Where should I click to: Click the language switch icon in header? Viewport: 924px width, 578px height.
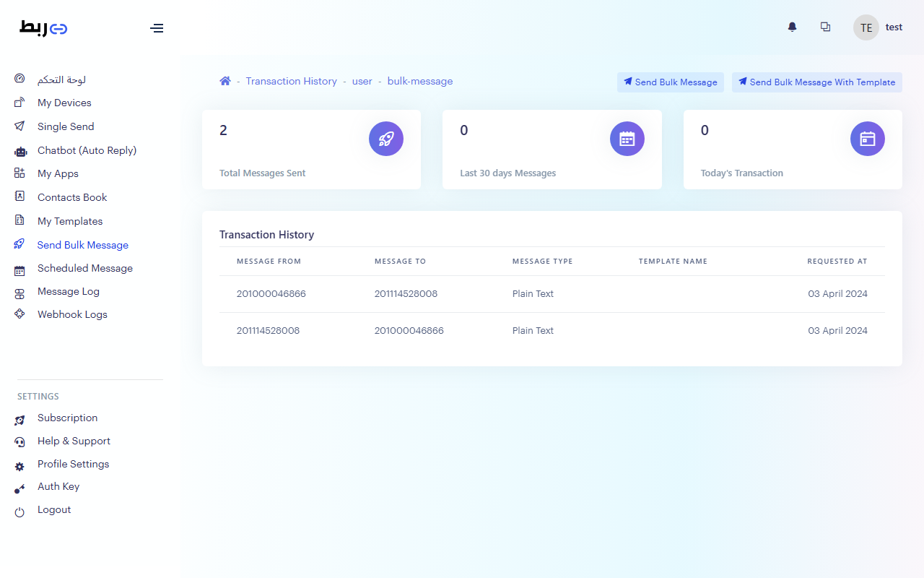(x=825, y=27)
